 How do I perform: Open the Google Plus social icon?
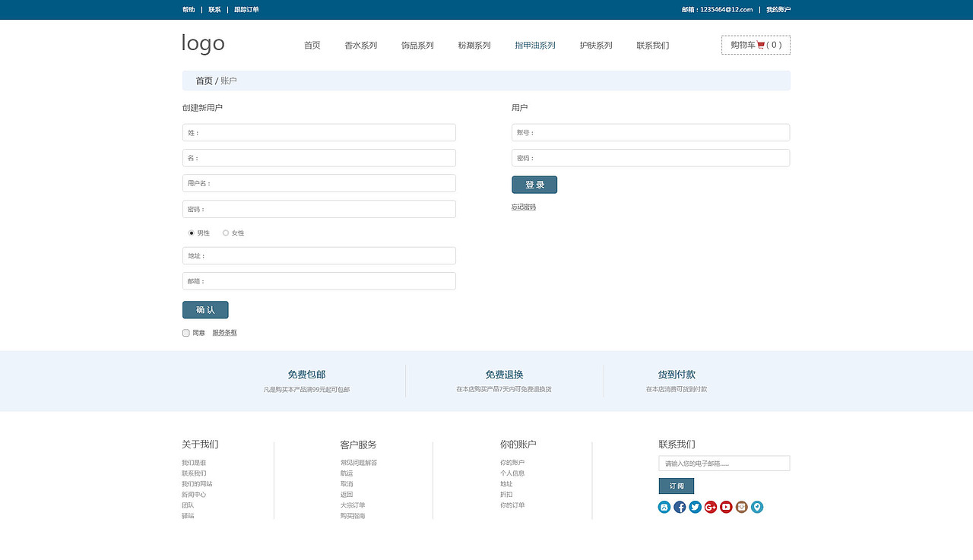pos(711,507)
